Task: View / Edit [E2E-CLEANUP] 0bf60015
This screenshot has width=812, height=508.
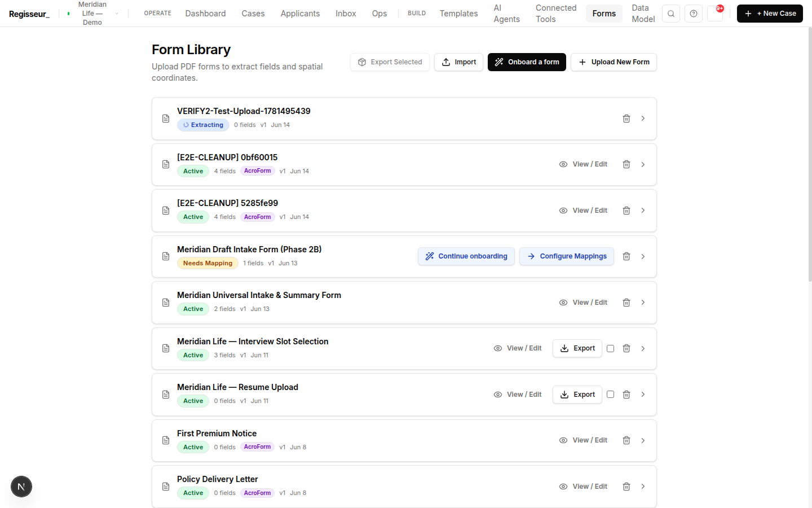Action: point(583,164)
